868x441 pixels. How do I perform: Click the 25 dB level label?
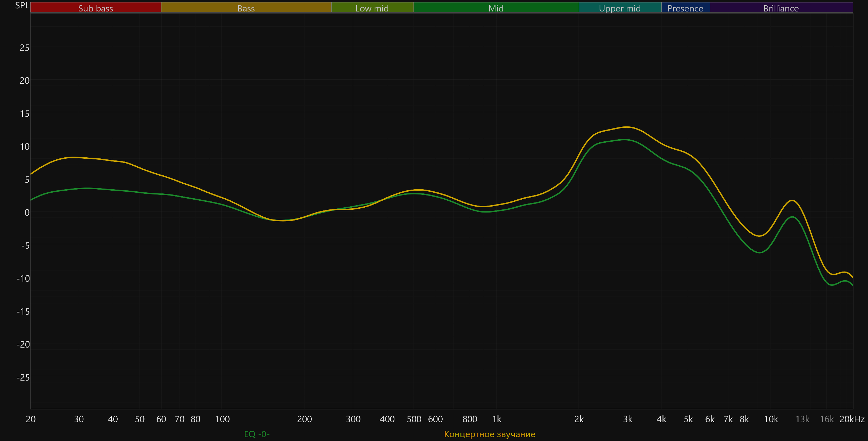tap(24, 48)
